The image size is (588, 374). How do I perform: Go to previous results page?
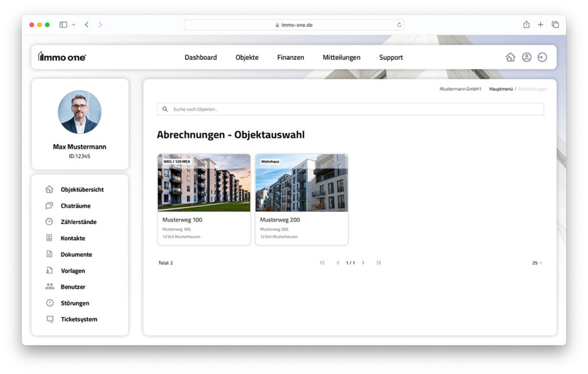338,263
